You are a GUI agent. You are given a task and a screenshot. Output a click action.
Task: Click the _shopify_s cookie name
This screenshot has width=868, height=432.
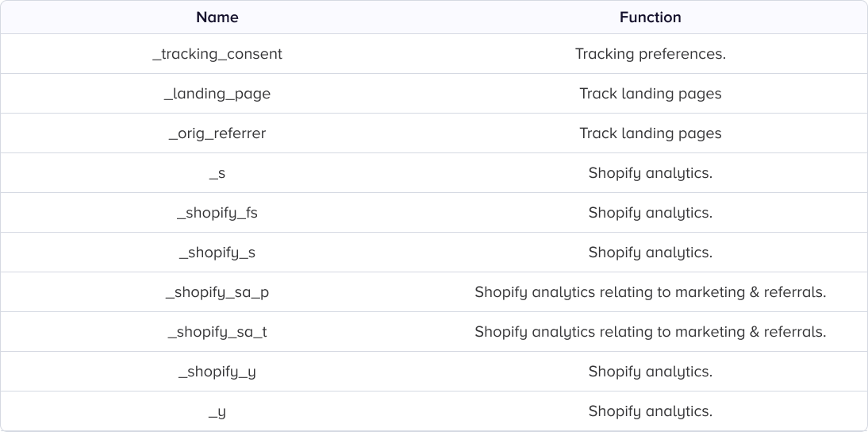[x=217, y=253]
